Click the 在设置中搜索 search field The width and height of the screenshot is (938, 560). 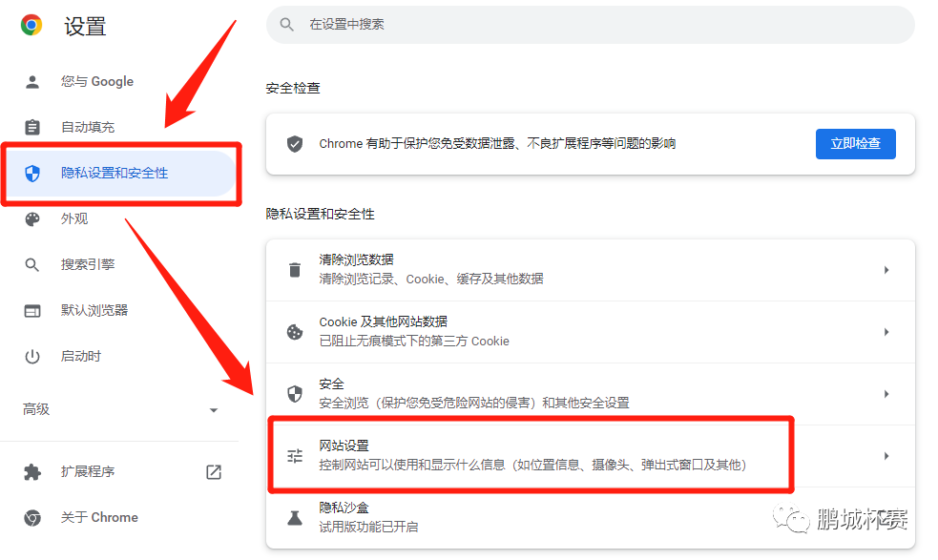pyautogui.click(x=591, y=25)
